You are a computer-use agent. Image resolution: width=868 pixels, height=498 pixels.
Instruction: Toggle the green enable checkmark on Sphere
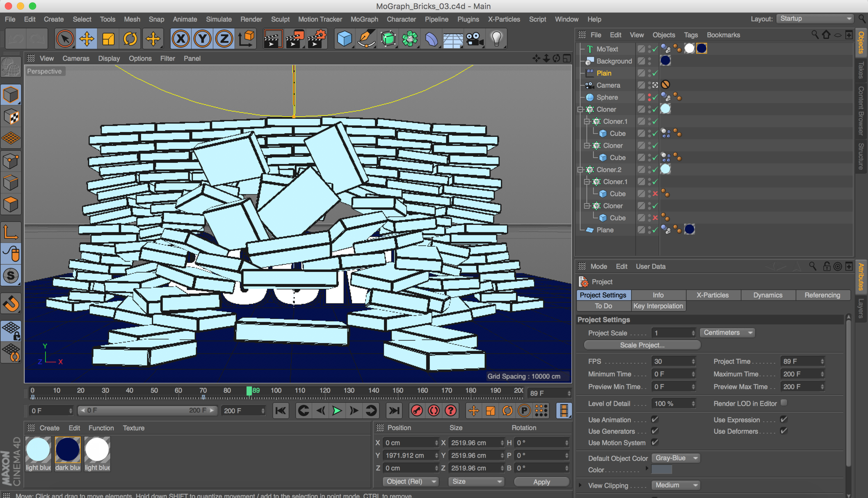pos(654,97)
